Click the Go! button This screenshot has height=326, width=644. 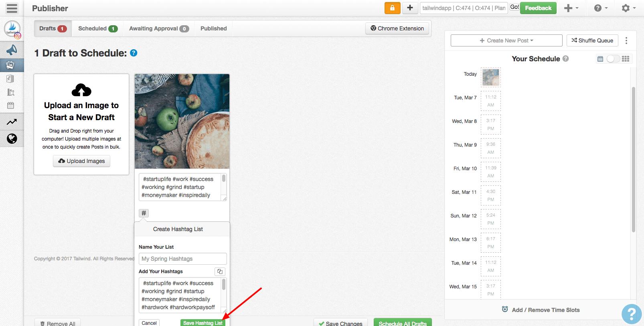tap(514, 7)
